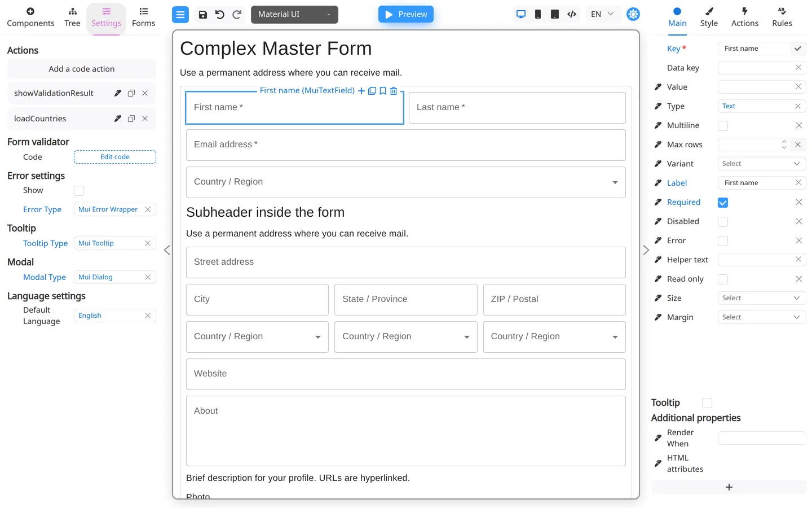The height and width of the screenshot is (508, 812).
Task: Switch to the Style tab
Action: pyautogui.click(x=709, y=17)
